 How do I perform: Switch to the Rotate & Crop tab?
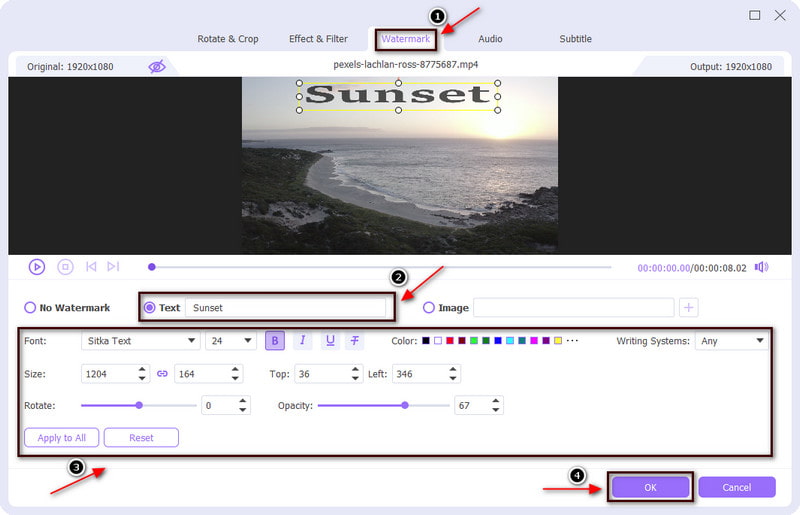coord(228,39)
